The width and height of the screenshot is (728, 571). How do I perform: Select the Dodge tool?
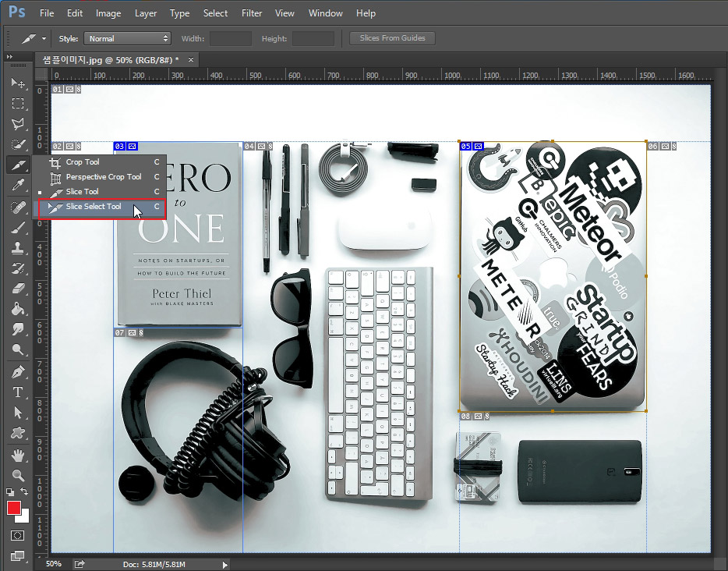[18, 349]
